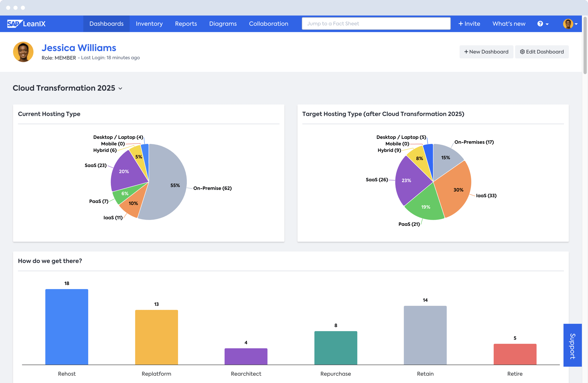Image resolution: width=588 pixels, height=383 pixels.
Task: Click Jessica Williams' profile photo
Action: point(23,52)
